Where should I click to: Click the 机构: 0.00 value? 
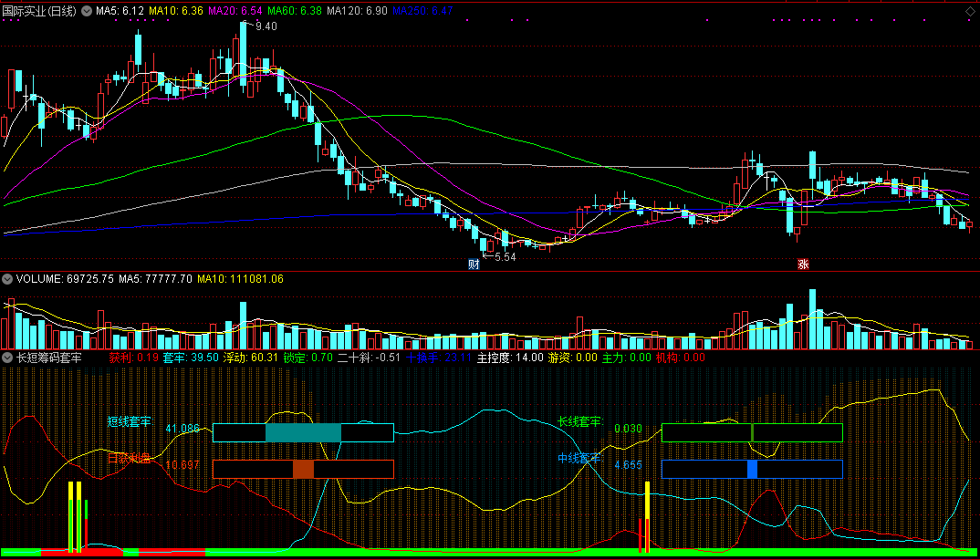(x=681, y=358)
